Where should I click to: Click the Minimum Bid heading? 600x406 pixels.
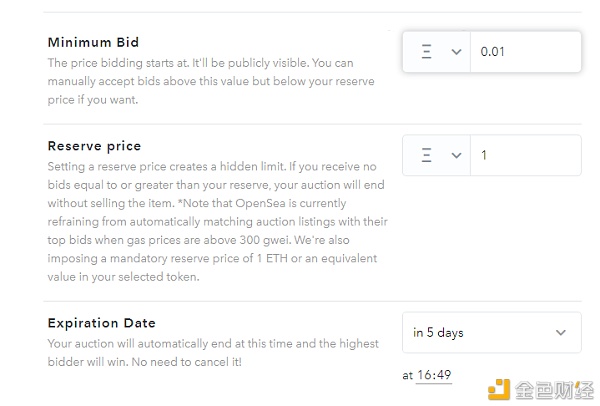click(x=93, y=42)
